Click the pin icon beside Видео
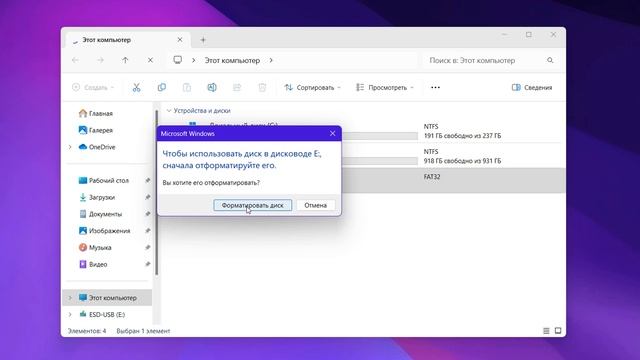Viewport: 640px width, 360px height. [x=147, y=264]
